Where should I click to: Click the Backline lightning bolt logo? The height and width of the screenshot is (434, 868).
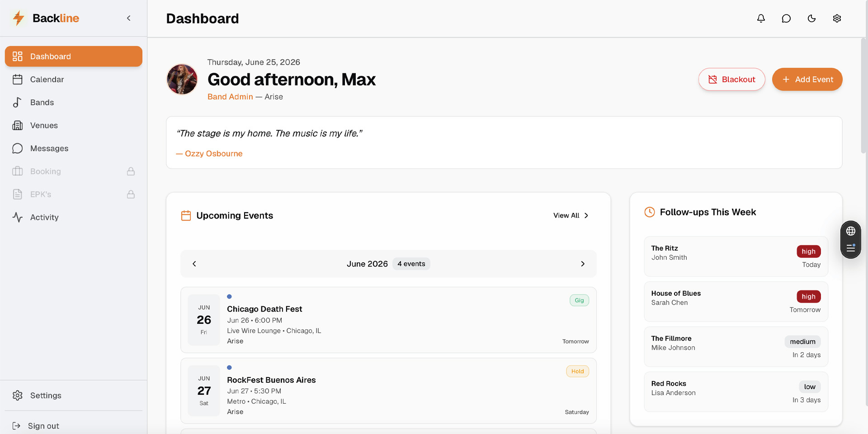pyautogui.click(x=19, y=18)
